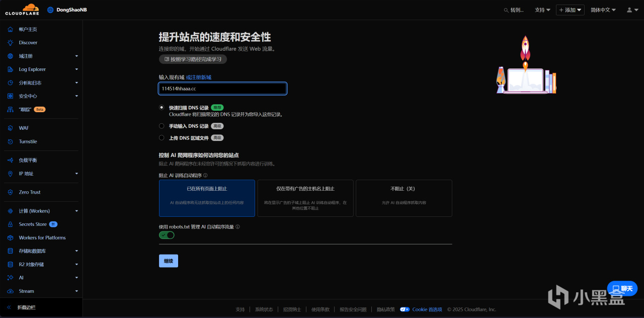Click the Log Explorer icon
Screen dimensions: 644x318
[10, 69]
